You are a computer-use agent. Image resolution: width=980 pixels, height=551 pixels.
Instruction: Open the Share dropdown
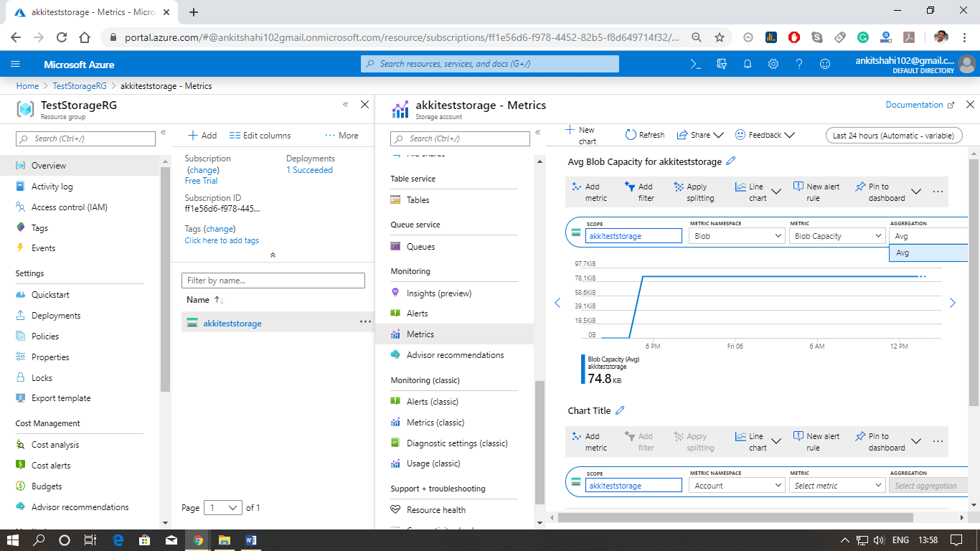click(x=700, y=135)
